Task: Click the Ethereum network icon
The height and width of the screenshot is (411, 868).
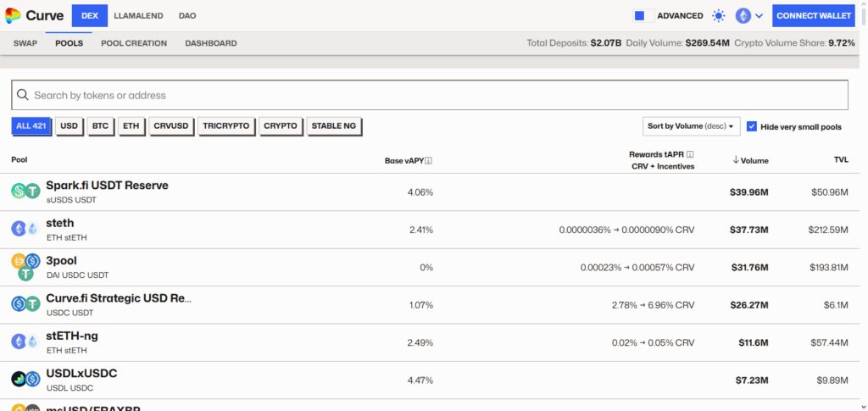Action: click(743, 16)
